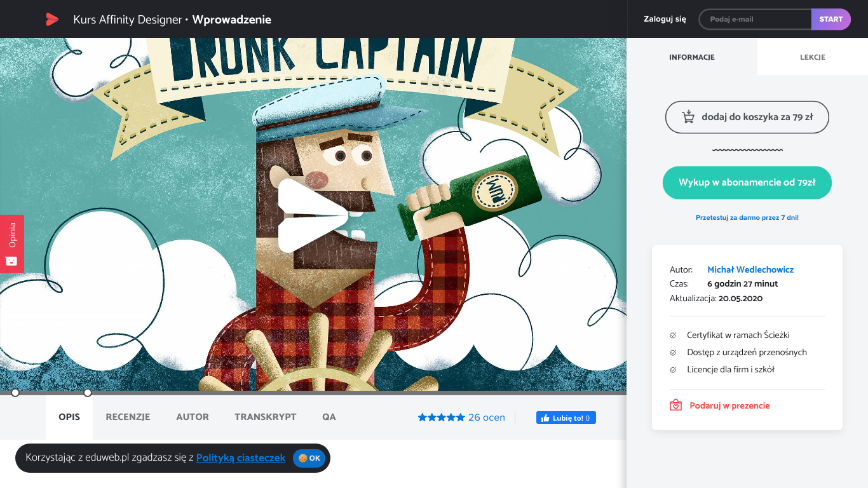The image size is (868, 488).
Task: Click the Opinia smiley icon
Action: tap(11, 261)
